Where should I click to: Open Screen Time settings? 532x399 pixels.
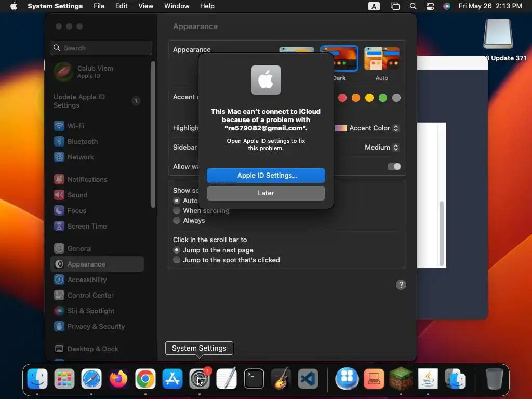click(x=98, y=226)
